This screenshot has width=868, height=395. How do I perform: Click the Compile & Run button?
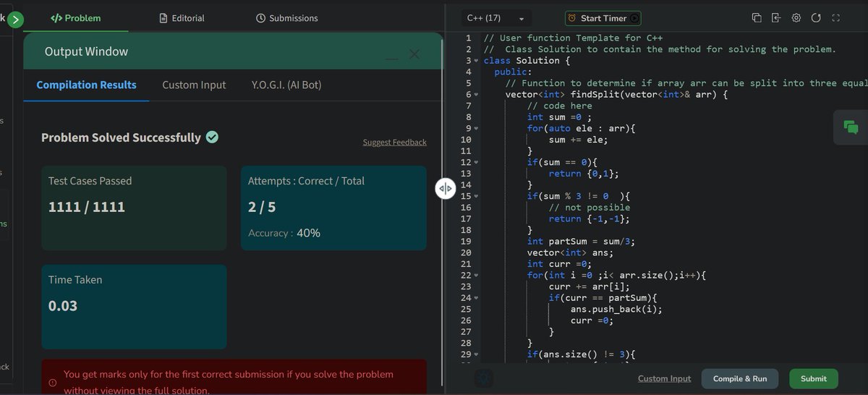(x=740, y=379)
